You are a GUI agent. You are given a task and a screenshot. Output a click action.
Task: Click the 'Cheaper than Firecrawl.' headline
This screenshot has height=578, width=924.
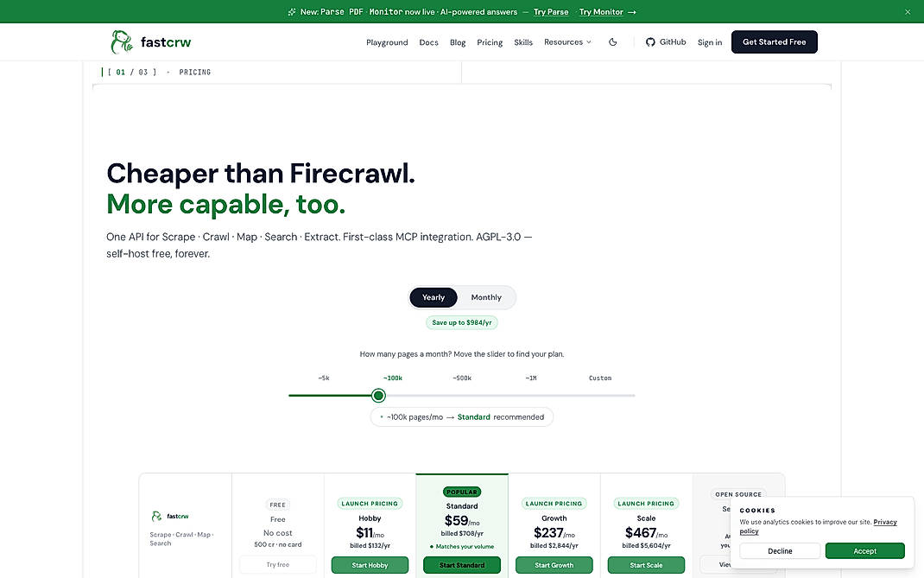261,174
